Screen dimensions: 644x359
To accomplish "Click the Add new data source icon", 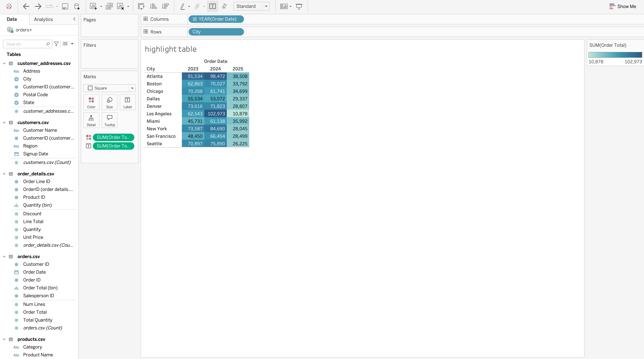I will [77, 6].
